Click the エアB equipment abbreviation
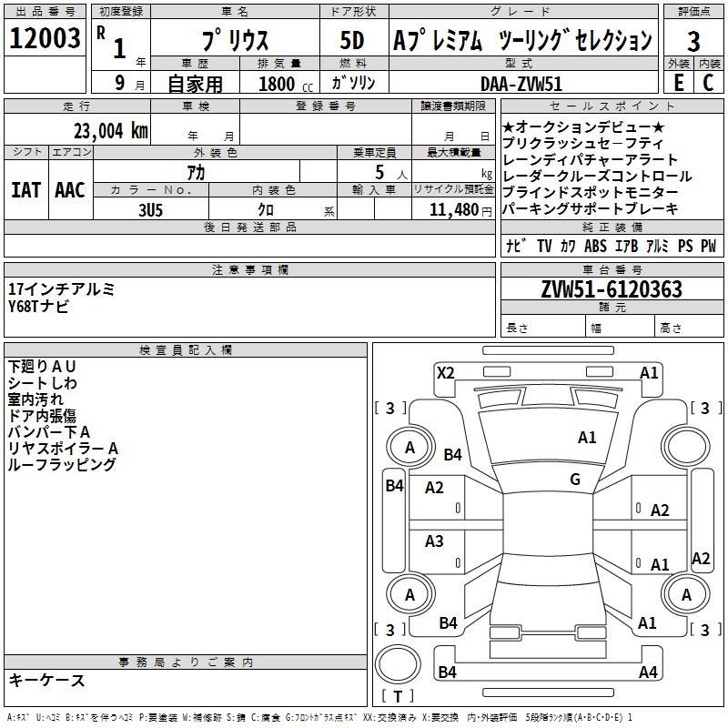 [x=626, y=246]
